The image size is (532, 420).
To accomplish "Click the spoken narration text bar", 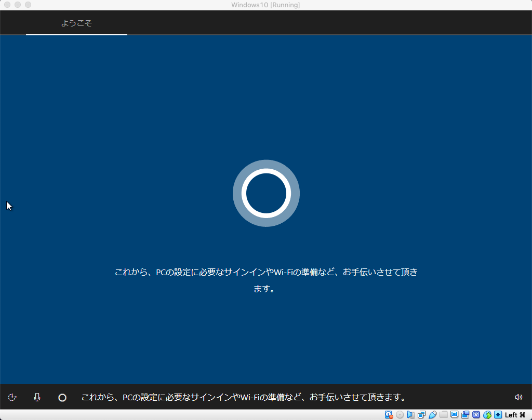I will tap(244, 397).
